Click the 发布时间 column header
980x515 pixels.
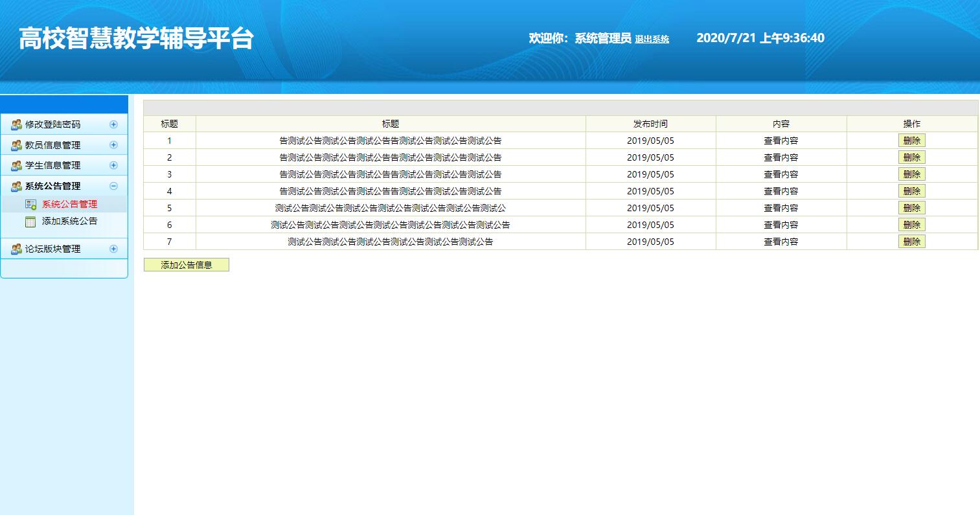point(650,123)
